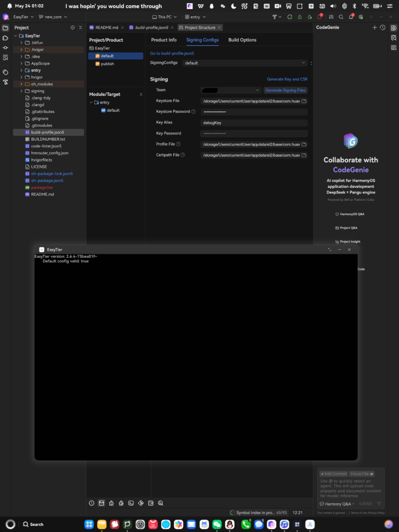Screen dimensions: 399x532
Task: Start debugging with the green bug icon
Action: [300, 17]
